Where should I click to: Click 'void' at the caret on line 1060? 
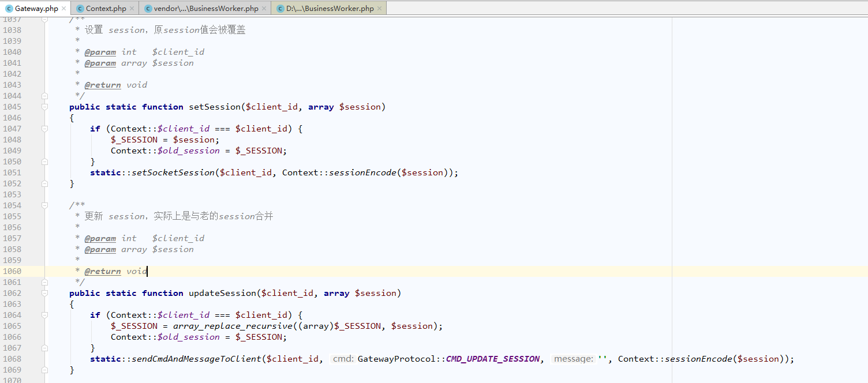[x=137, y=271]
